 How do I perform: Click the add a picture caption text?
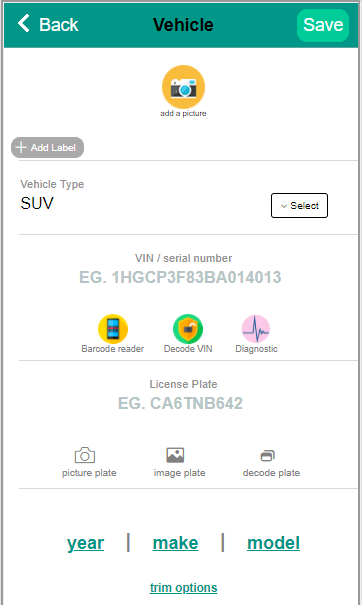(x=183, y=113)
